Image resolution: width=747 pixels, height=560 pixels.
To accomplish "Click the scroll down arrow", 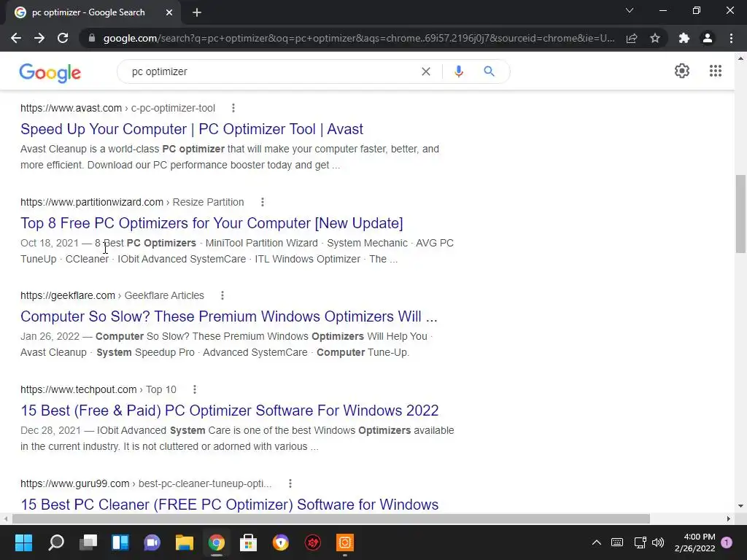I will point(740,506).
